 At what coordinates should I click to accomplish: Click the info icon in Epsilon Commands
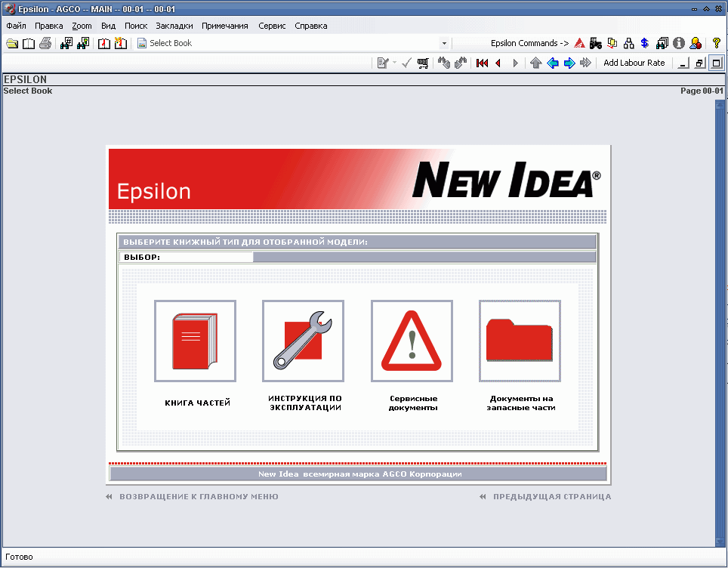[677, 43]
